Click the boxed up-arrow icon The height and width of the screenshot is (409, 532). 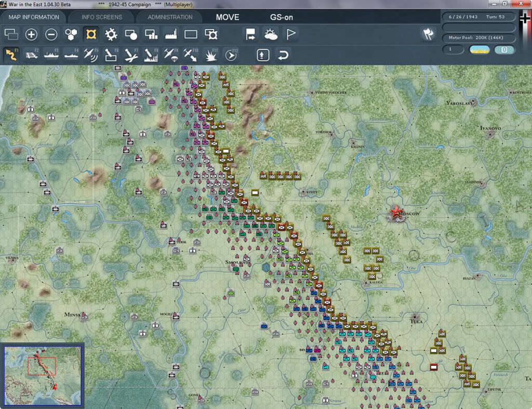(x=263, y=55)
